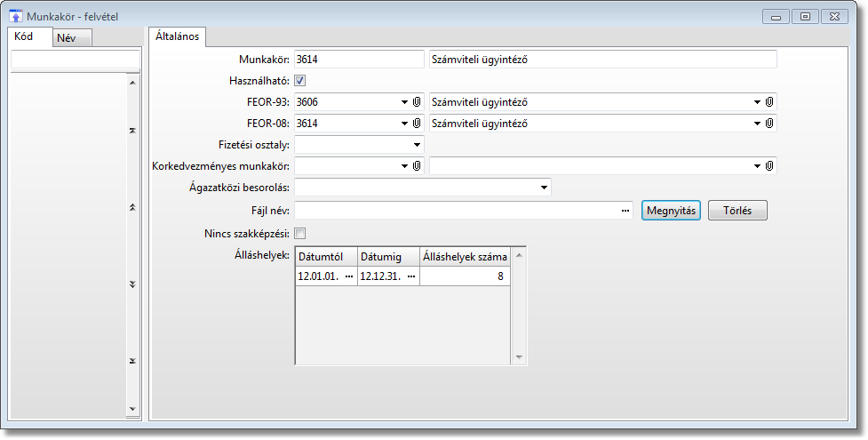Open Korkedvezményes munkakör code dropdown
This screenshot has width=868, height=440.
(x=404, y=165)
